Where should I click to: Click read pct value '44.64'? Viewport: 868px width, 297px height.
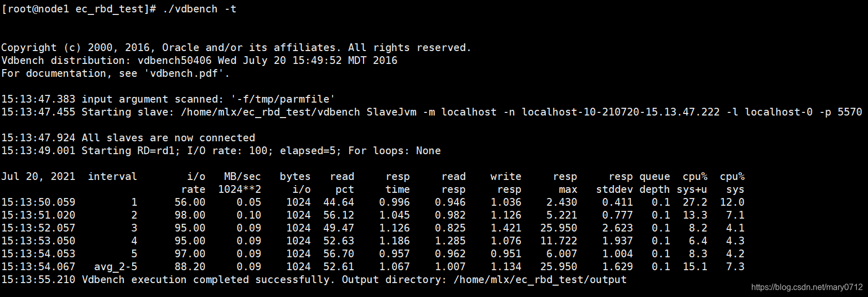(339, 202)
